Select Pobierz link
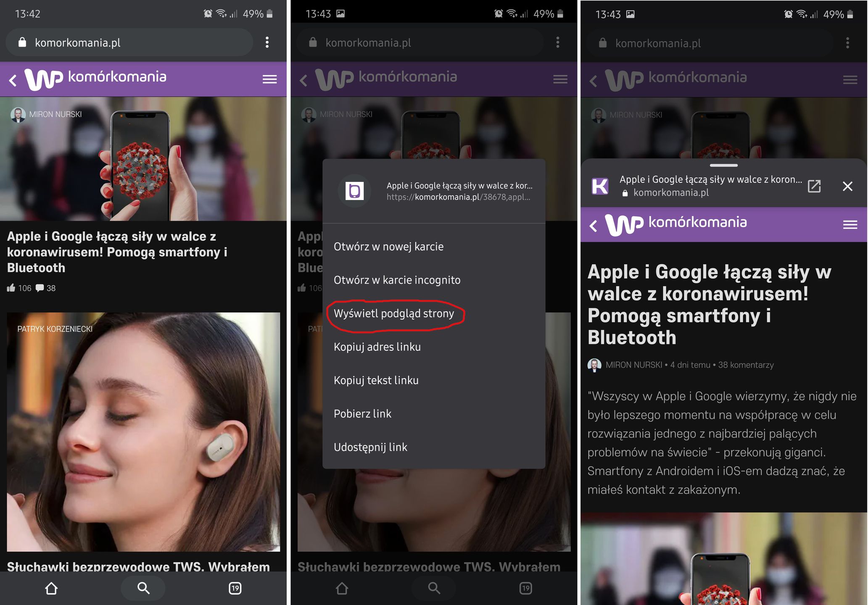The height and width of the screenshot is (605, 868). point(434,413)
